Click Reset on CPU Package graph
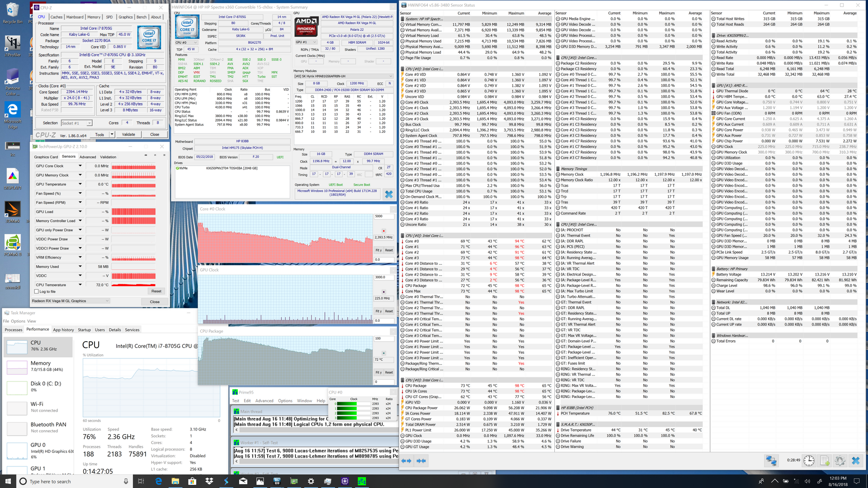This screenshot has width=868, height=488. click(389, 372)
